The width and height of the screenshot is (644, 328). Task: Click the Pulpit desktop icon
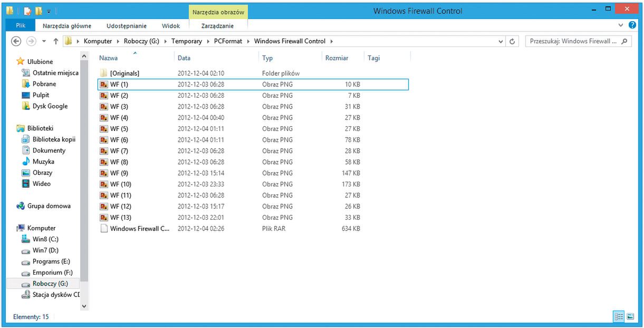[26, 95]
